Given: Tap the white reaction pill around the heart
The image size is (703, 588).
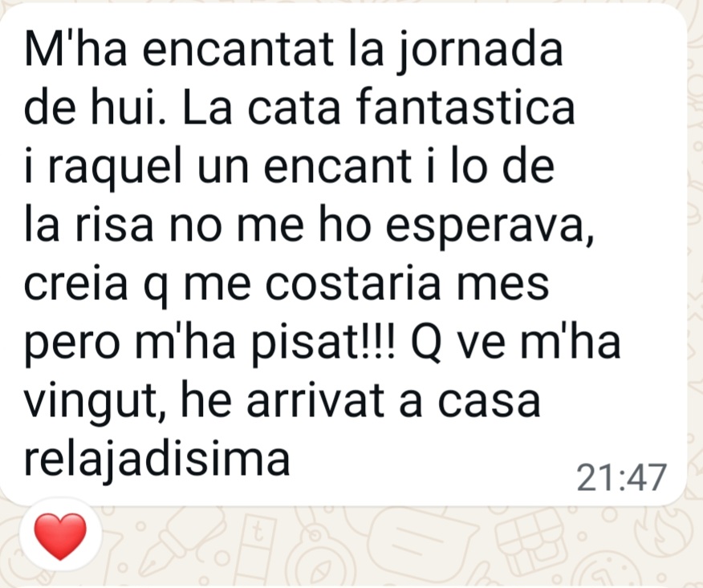Looking at the screenshot, I should [60, 537].
